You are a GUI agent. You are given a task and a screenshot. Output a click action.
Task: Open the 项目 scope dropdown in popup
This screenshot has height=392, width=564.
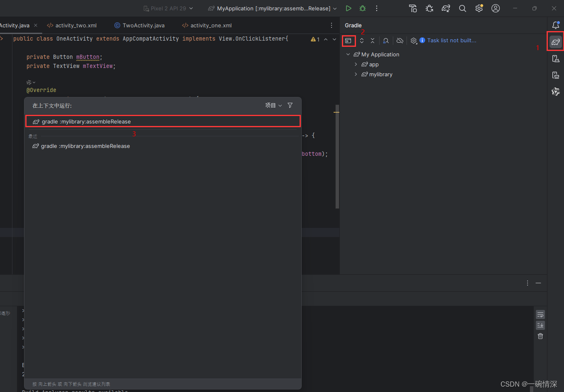pos(274,105)
